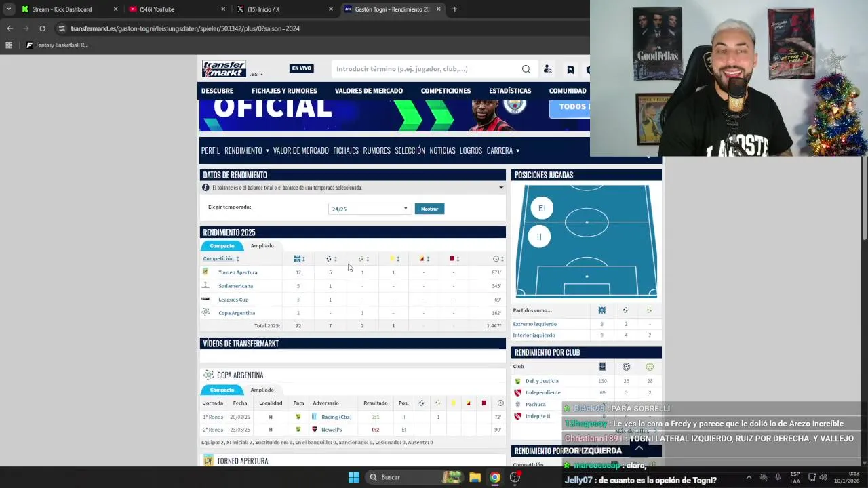868x488 pixels.
Task: Click the EI position marker on pitch
Action: (x=542, y=208)
